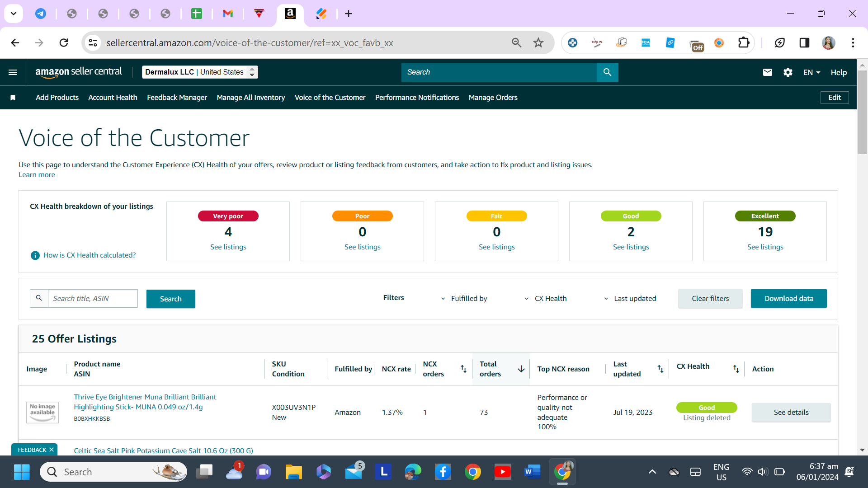Open the tab search dropdown arrow

click(14, 14)
